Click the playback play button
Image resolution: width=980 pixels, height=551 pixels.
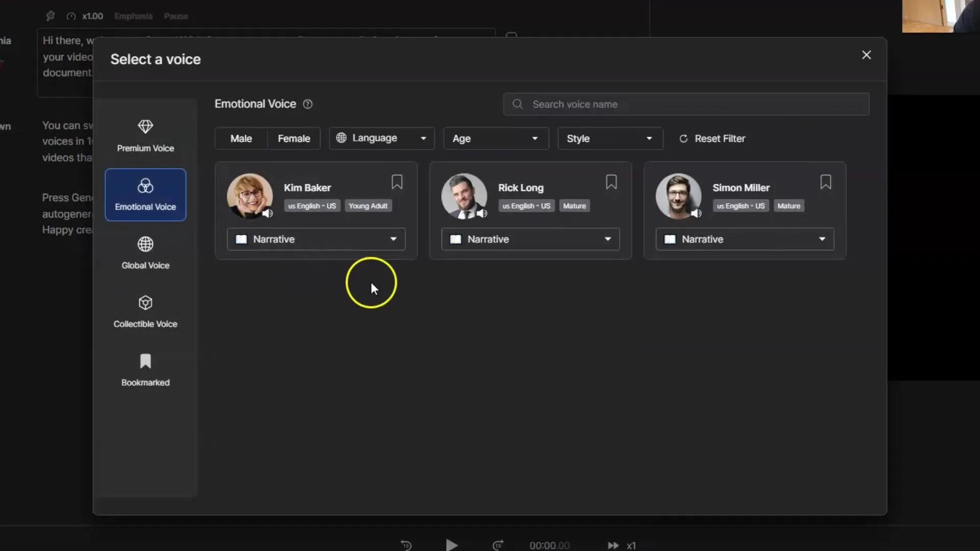click(452, 545)
